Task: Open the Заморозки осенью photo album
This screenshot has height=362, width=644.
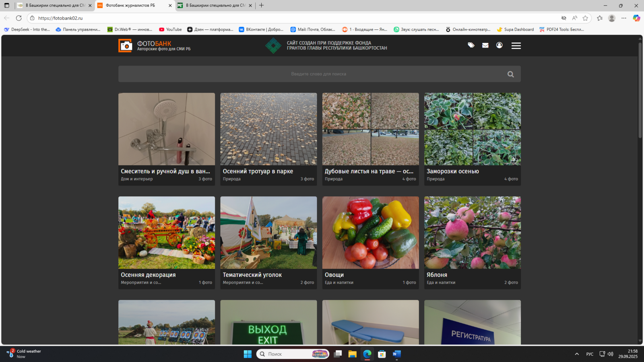Action: click(472, 129)
